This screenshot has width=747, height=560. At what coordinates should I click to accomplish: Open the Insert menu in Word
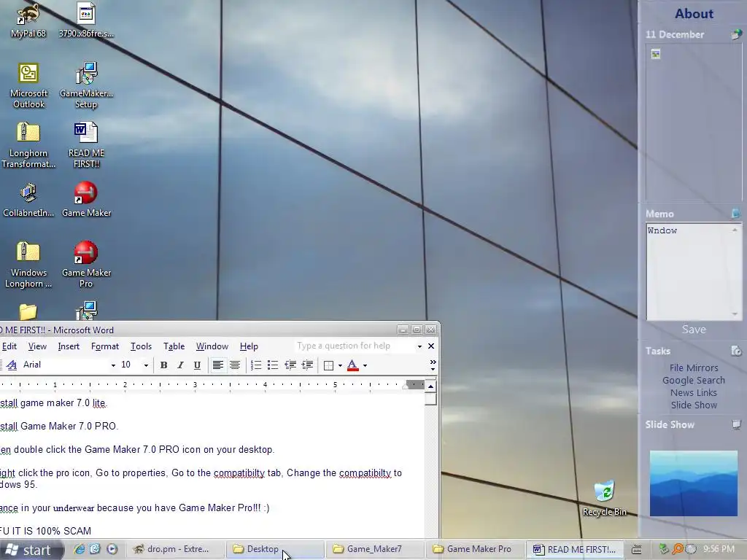pos(69,346)
